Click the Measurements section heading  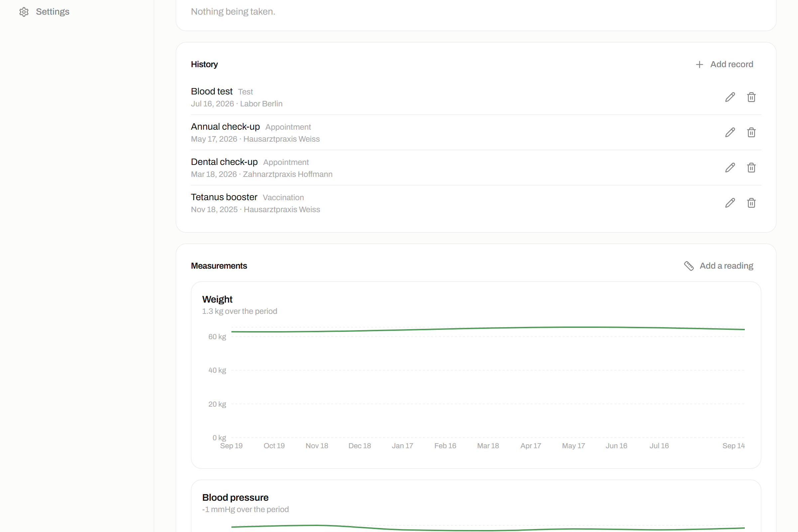click(219, 266)
